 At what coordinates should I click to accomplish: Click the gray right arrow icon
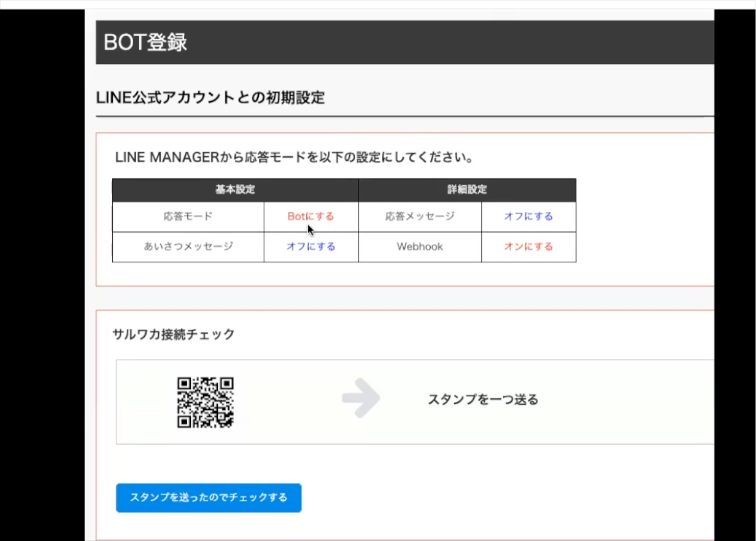361,398
